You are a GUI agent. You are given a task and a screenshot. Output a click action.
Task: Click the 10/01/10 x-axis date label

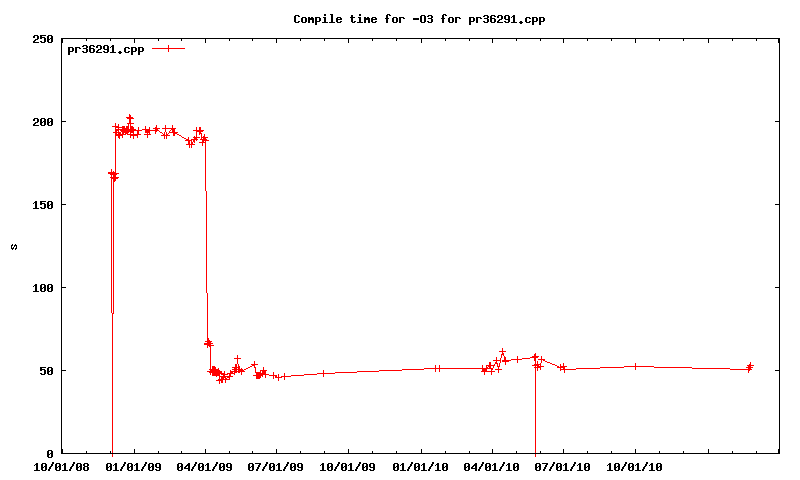coord(636,465)
